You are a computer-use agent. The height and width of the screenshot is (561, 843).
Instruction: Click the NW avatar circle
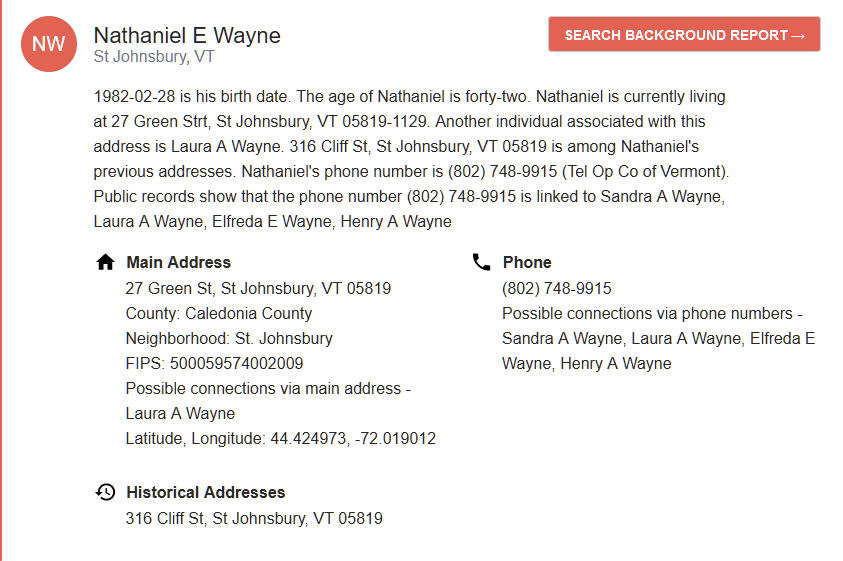(x=48, y=44)
